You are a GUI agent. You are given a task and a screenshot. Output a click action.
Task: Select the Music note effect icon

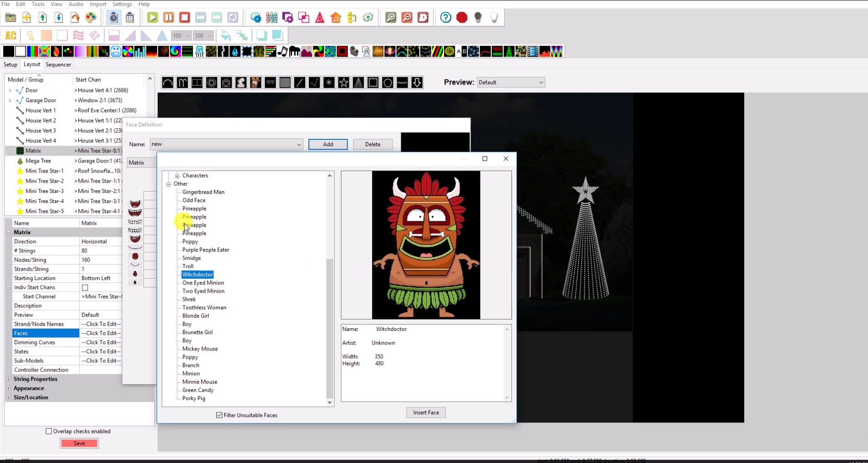(x=283, y=51)
